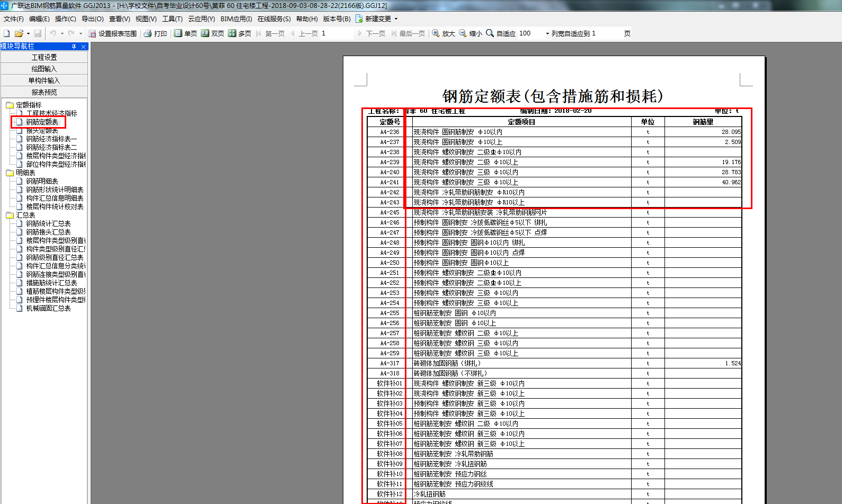The width and height of the screenshot is (842, 504).
Task: Click the save disk icon
Action: pyautogui.click(x=38, y=33)
